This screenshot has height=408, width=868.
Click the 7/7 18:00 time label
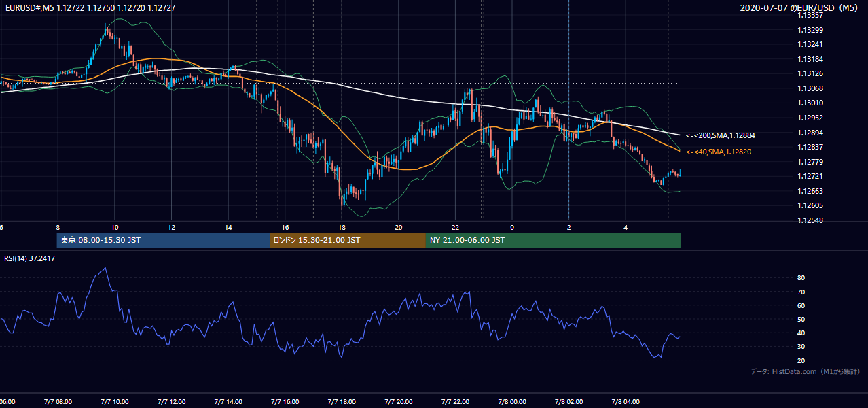point(342,402)
